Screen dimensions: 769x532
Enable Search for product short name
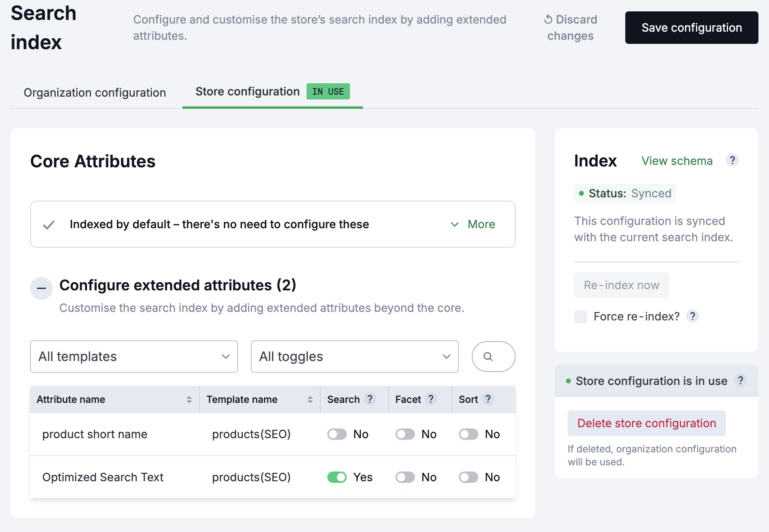tap(337, 434)
